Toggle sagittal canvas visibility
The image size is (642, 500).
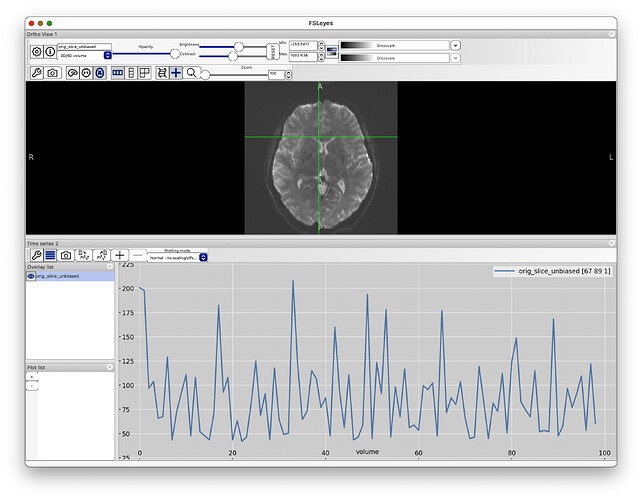pos(72,73)
